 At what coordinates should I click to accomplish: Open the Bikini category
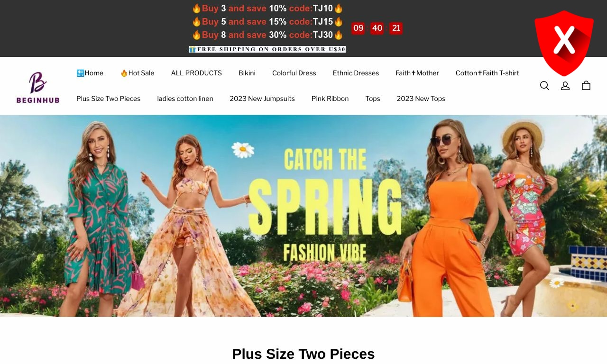coord(247,73)
